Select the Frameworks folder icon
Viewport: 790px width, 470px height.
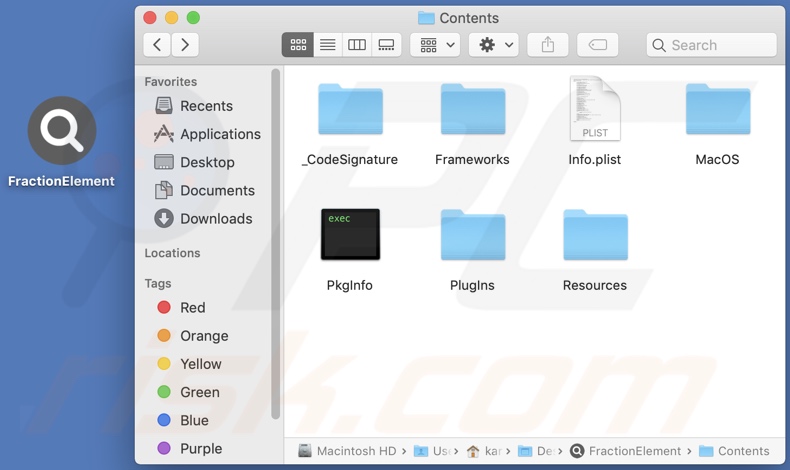(473, 109)
